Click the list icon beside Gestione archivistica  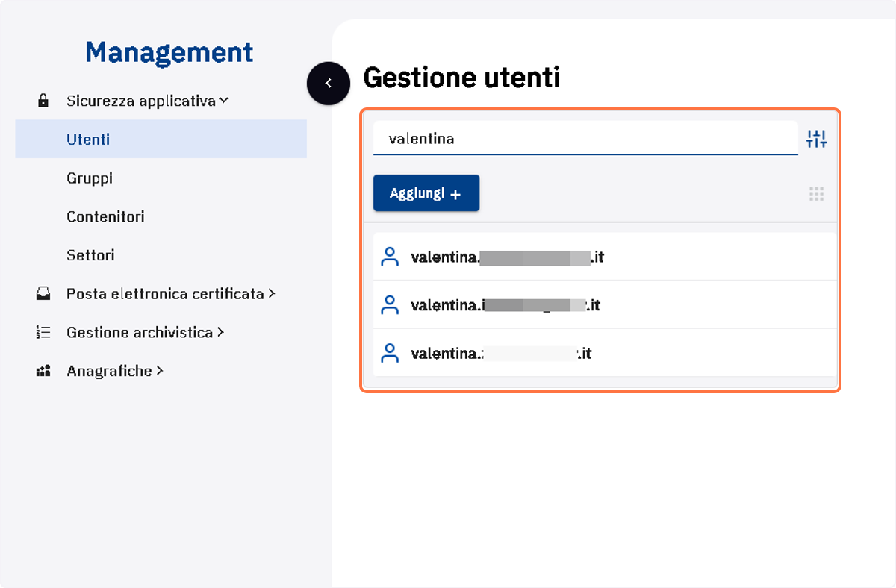[x=43, y=333]
